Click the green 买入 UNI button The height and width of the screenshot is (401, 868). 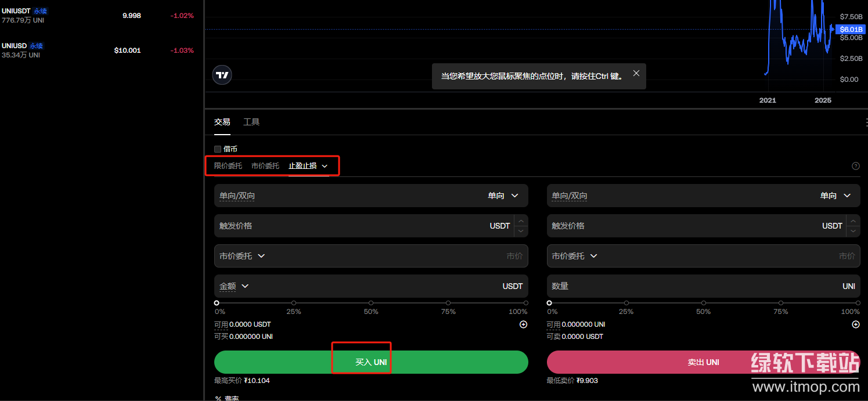(x=371, y=362)
